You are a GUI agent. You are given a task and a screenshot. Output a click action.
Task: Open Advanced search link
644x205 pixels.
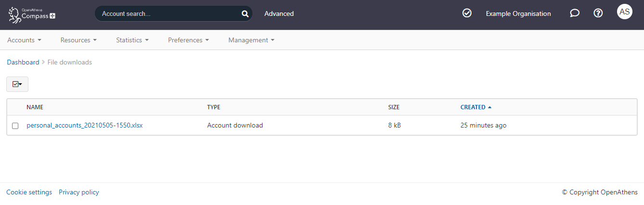[x=279, y=14]
